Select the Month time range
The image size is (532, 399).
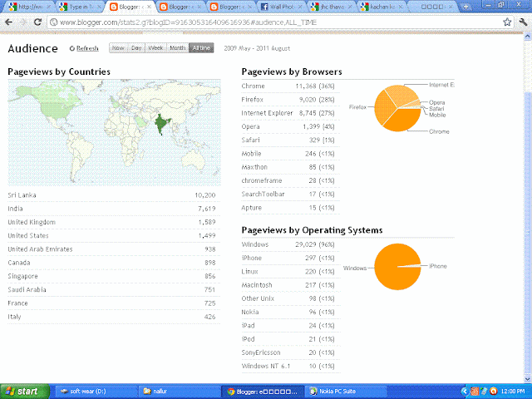[177, 48]
